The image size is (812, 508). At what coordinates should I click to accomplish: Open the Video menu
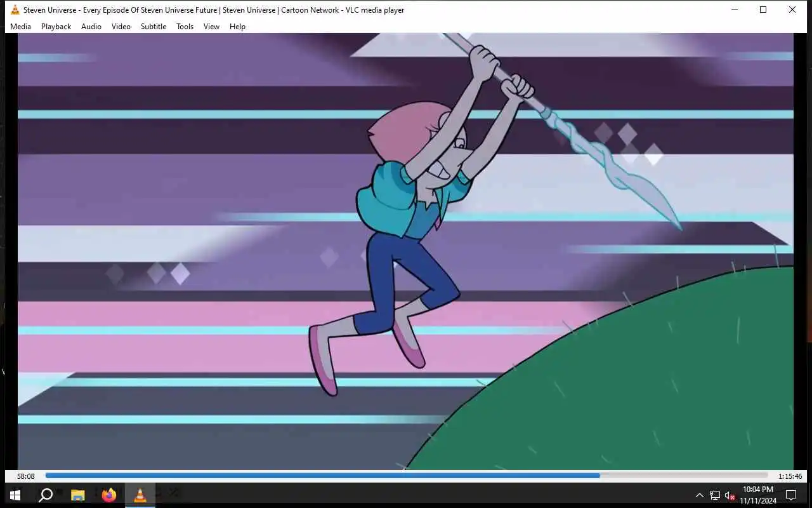(121, 27)
